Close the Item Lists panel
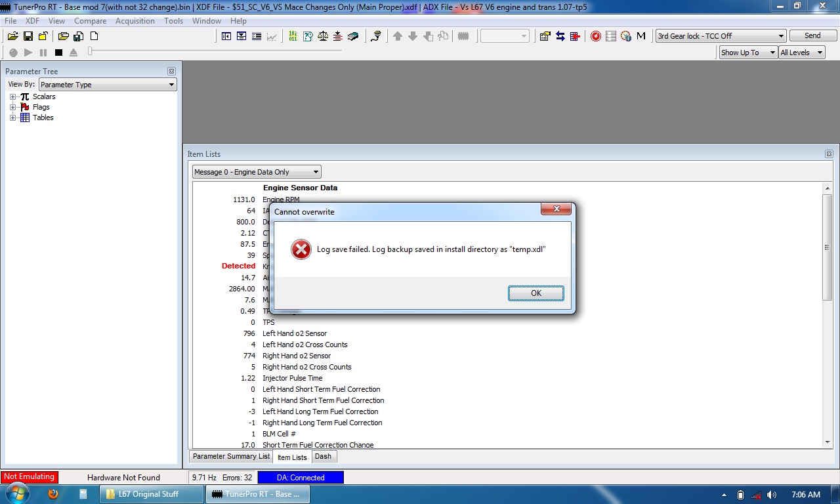 click(829, 154)
